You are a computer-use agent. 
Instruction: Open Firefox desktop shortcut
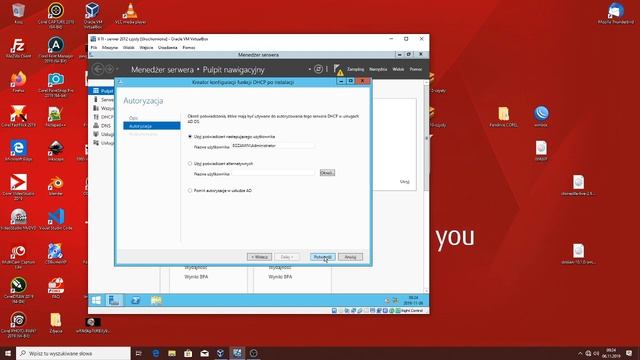click(x=18, y=82)
